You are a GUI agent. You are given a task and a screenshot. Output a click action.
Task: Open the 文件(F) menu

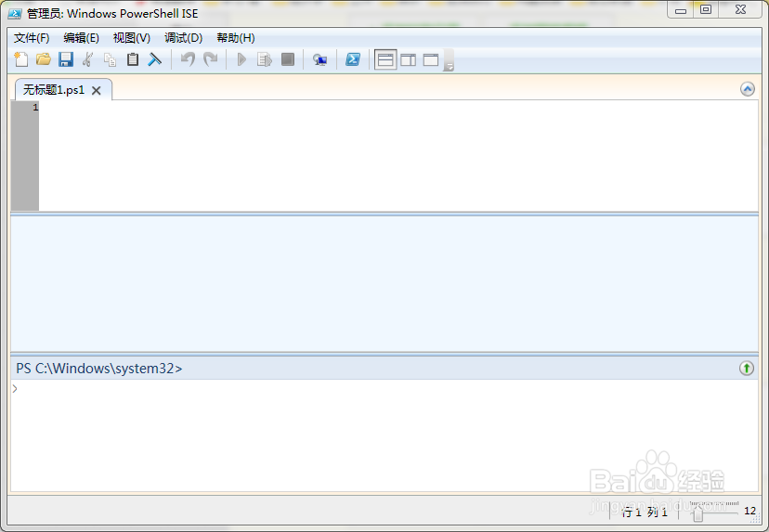[32, 38]
